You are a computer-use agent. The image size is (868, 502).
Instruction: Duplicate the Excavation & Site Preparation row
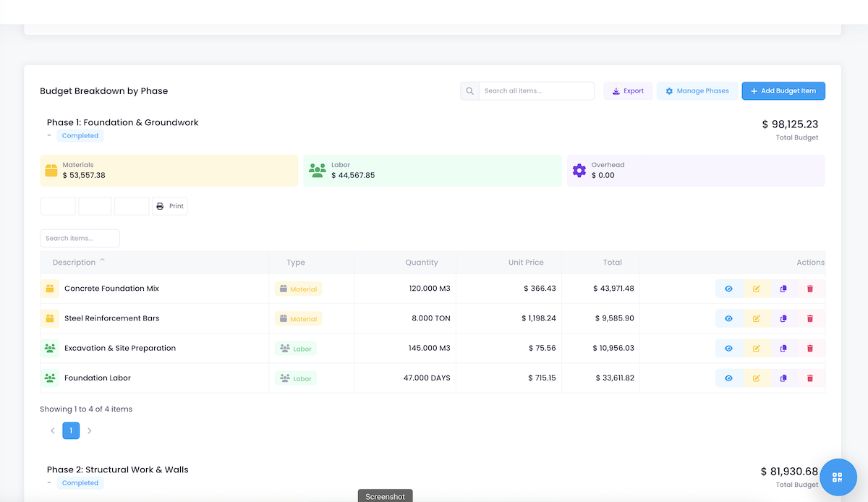pyautogui.click(x=783, y=349)
